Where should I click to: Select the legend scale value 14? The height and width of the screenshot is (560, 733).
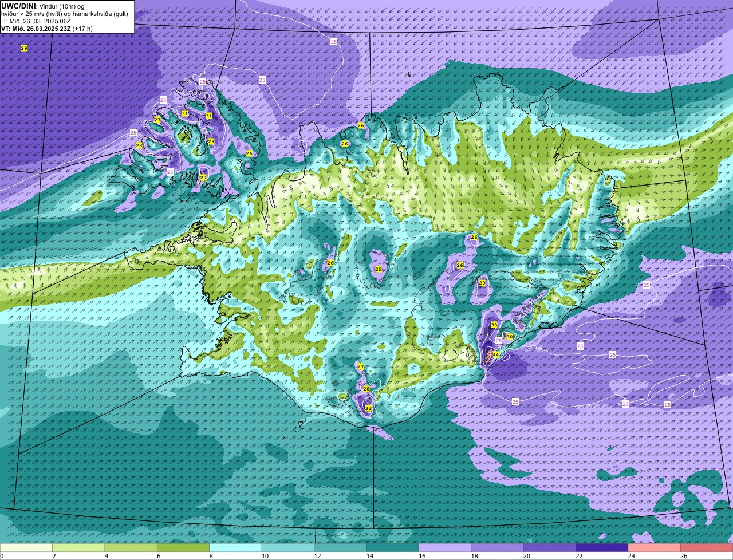(x=370, y=556)
